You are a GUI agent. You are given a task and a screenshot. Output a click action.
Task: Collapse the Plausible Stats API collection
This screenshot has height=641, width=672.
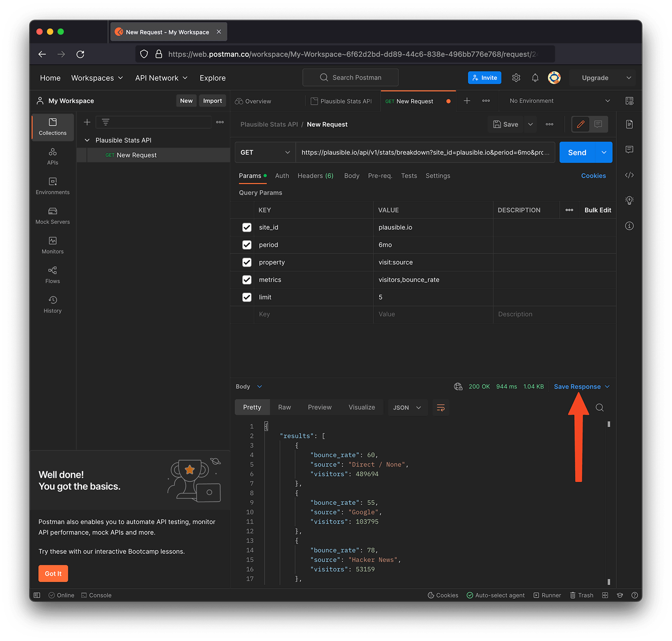pos(87,140)
